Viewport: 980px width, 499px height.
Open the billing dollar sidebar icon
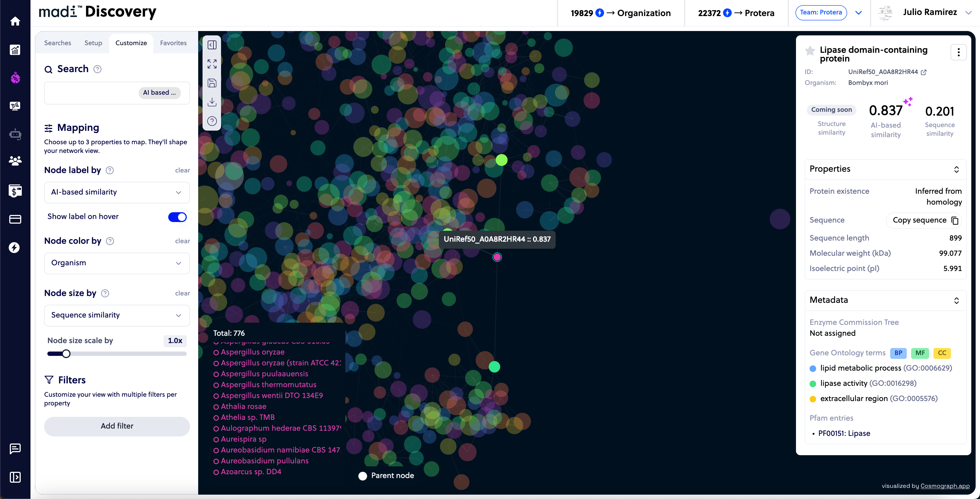click(x=15, y=190)
